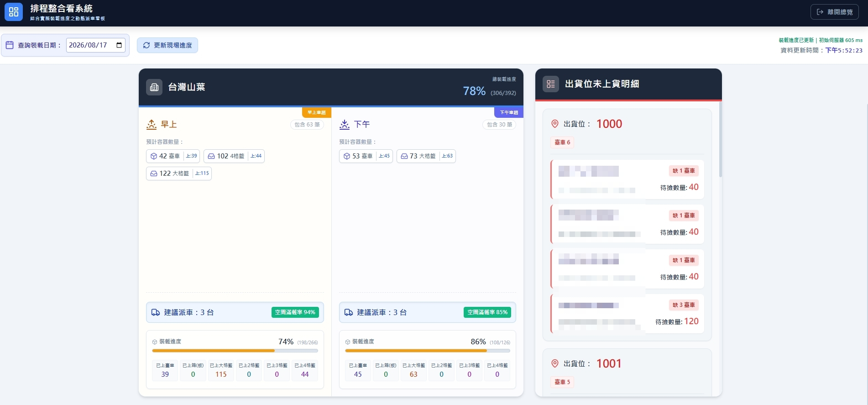Click the 出貨位 number 1000
The width and height of the screenshot is (868, 405).
click(x=609, y=124)
